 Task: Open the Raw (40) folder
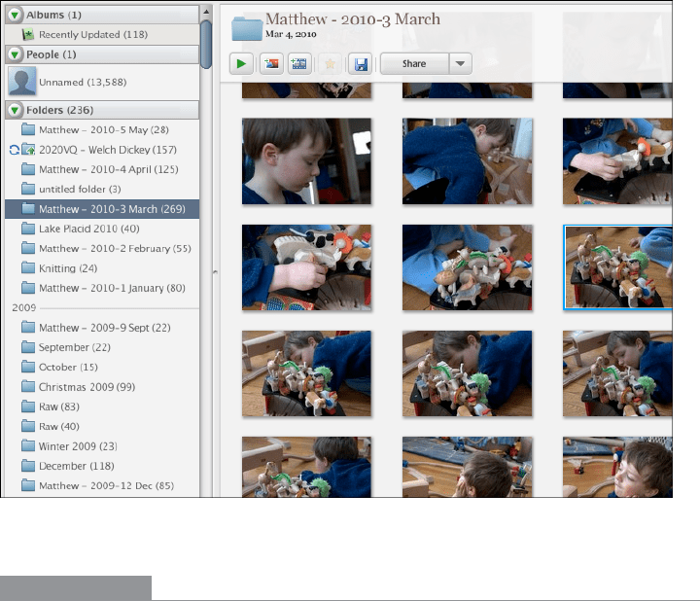(102, 426)
